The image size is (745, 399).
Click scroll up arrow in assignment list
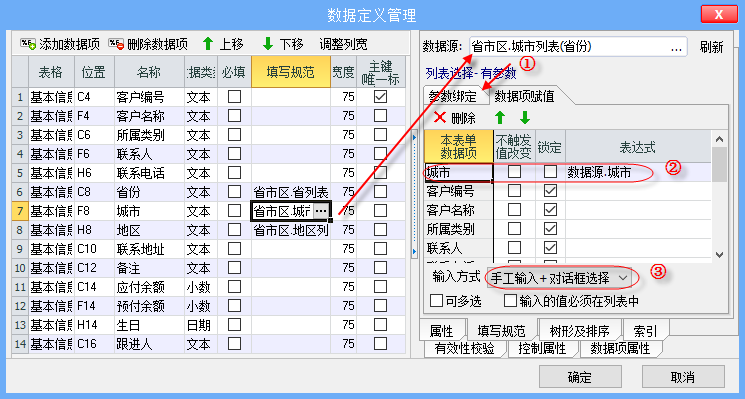pos(719,139)
